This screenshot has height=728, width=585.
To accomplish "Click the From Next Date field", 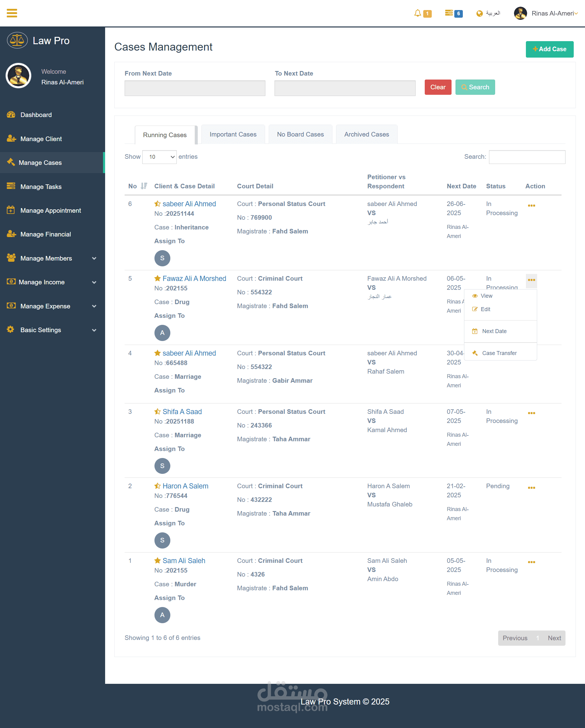I will click(x=195, y=88).
